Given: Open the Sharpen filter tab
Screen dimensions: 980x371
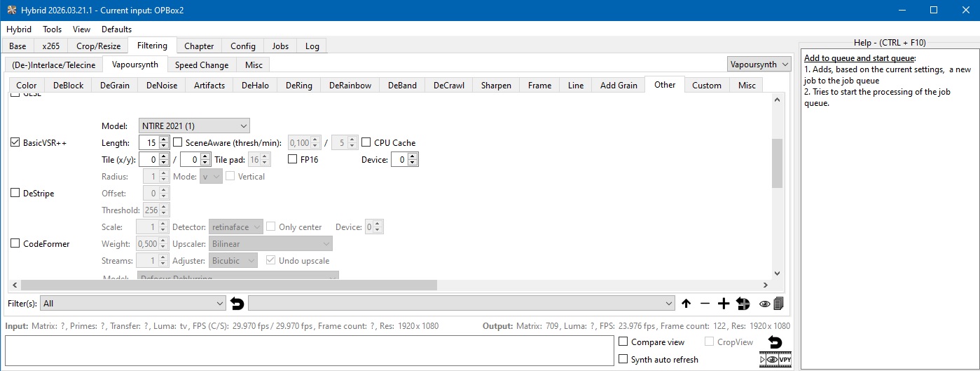Looking at the screenshot, I should tap(495, 86).
